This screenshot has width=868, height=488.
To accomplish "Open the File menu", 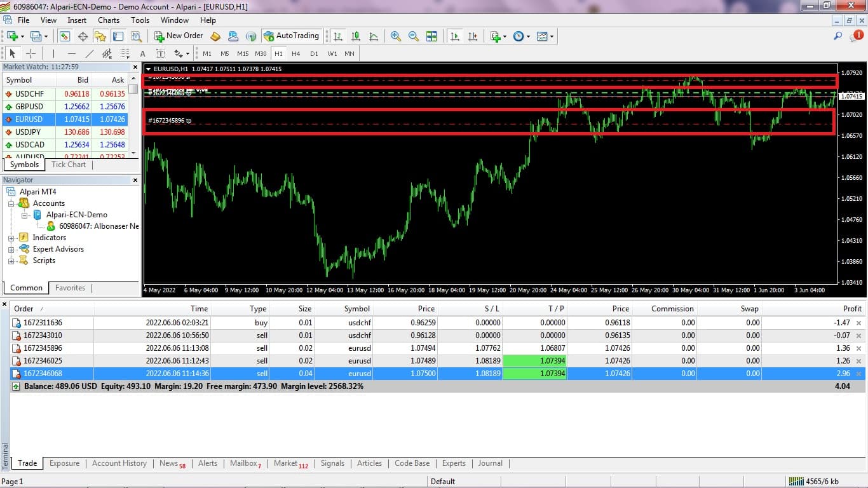I will pos(24,20).
